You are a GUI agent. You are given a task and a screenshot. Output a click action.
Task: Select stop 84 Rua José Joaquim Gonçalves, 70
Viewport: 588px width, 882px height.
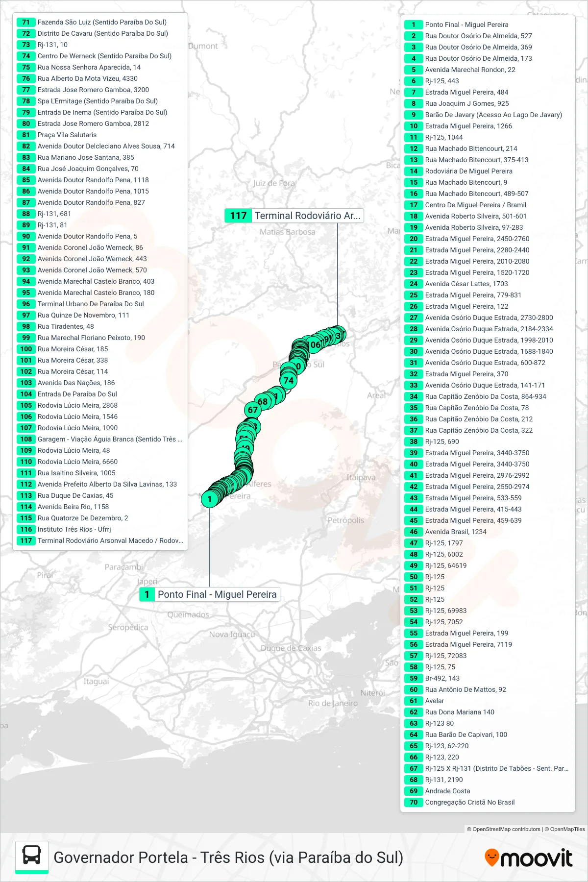point(100,169)
